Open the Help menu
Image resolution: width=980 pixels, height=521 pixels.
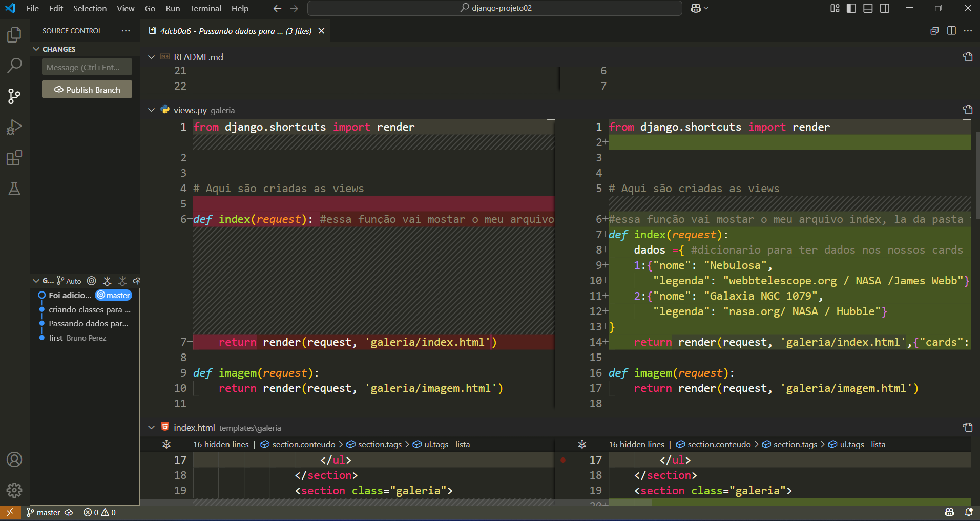[240, 8]
